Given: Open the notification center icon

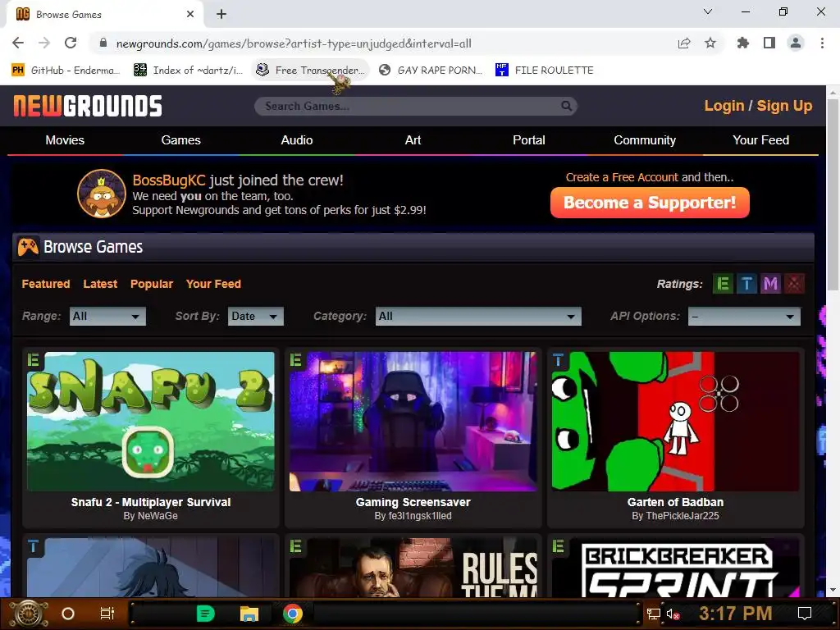Looking at the screenshot, I should pos(805,614).
